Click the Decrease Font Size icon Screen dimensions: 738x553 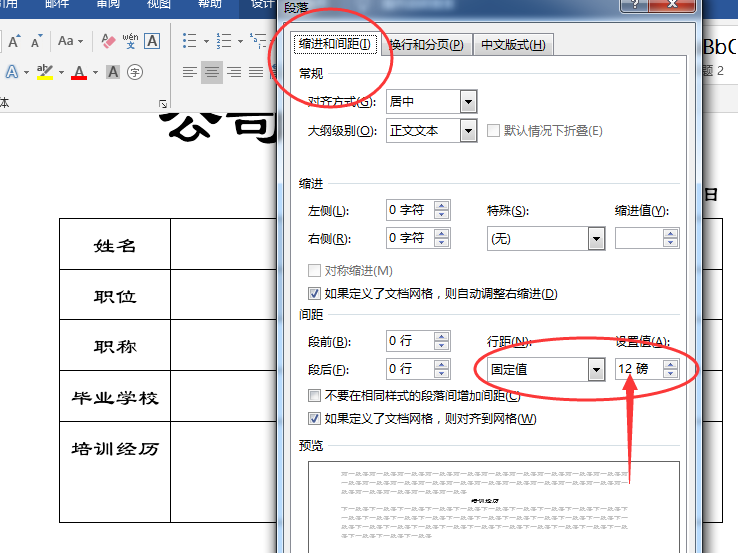(36, 41)
